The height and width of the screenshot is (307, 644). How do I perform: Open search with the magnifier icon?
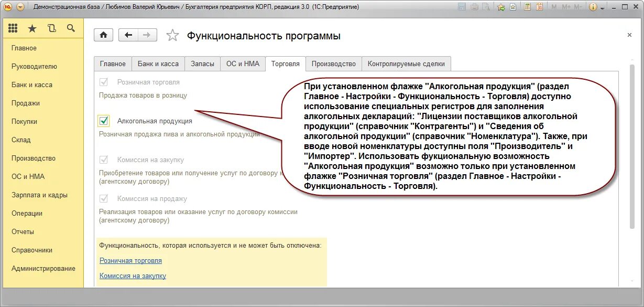click(x=71, y=28)
